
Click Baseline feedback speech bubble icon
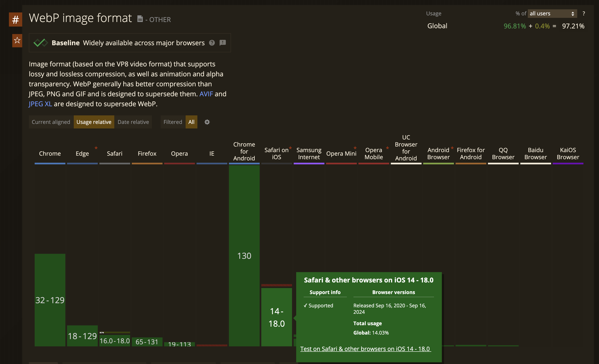pyautogui.click(x=223, y=43)
